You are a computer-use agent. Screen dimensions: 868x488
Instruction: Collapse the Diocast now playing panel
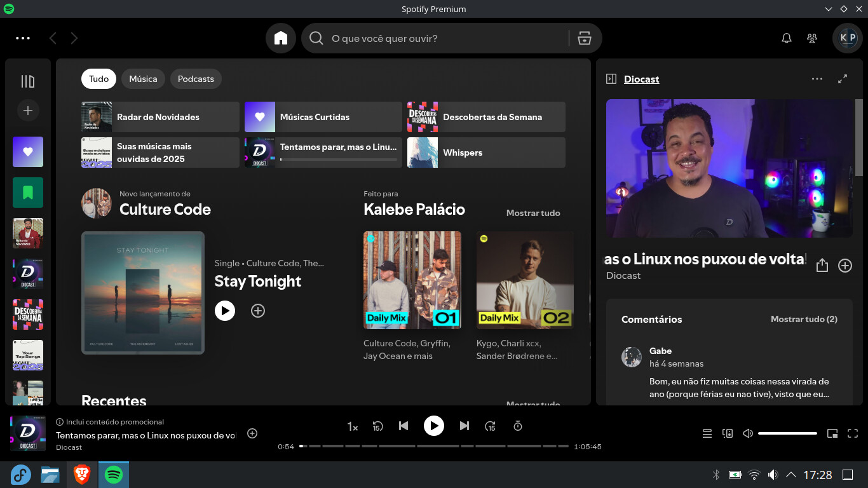pos(611,79)
